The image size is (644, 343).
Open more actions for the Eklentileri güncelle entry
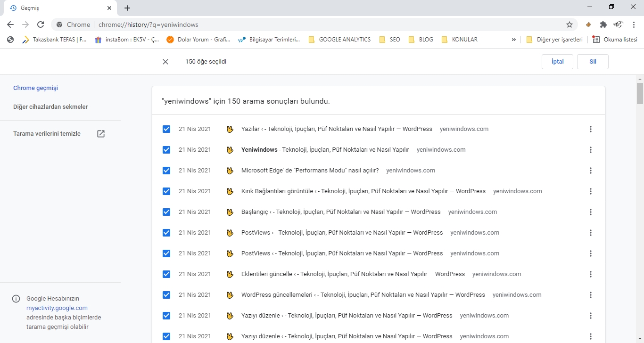point(590,274)
